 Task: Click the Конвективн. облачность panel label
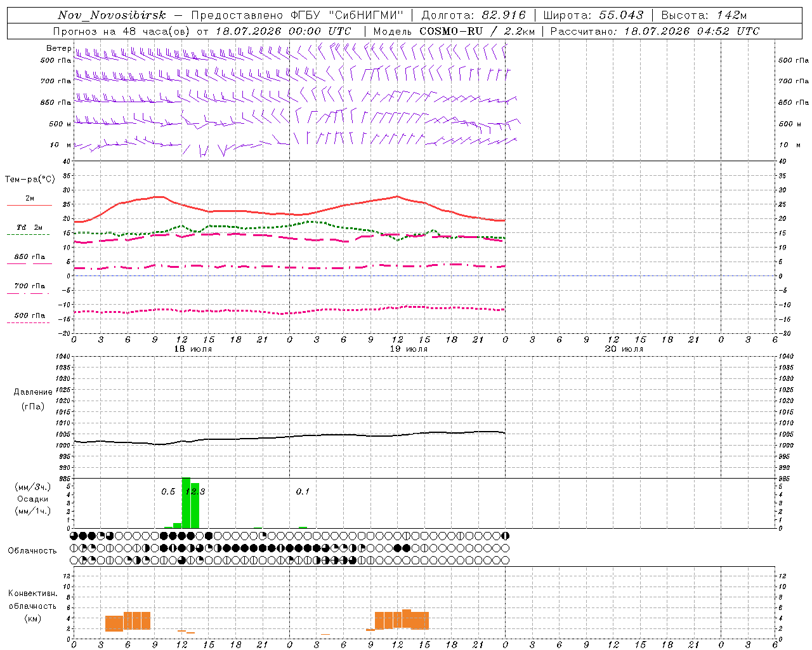[32, 606]
